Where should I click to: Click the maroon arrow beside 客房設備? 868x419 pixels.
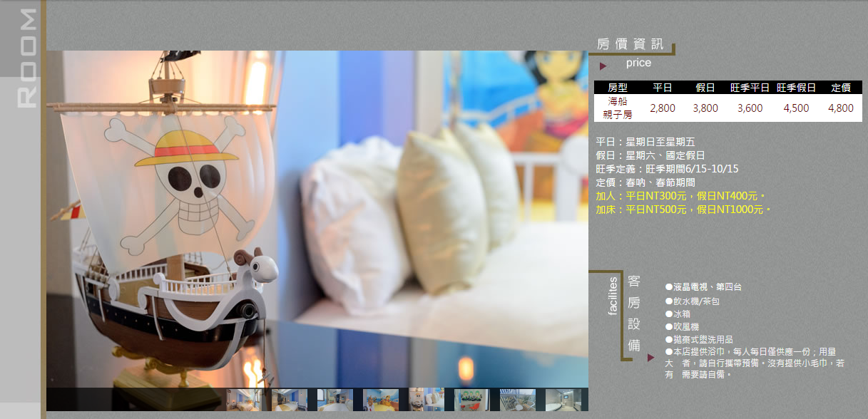point(650,358)
